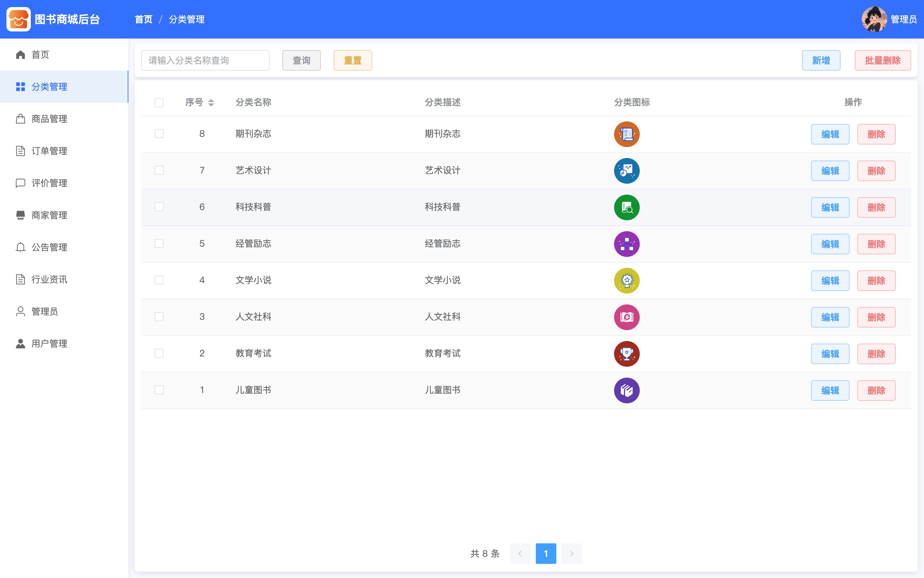Click the 人文社科 category icon
Image resolution: width=924 pixels, height=578 pixels.
point(627,317)
